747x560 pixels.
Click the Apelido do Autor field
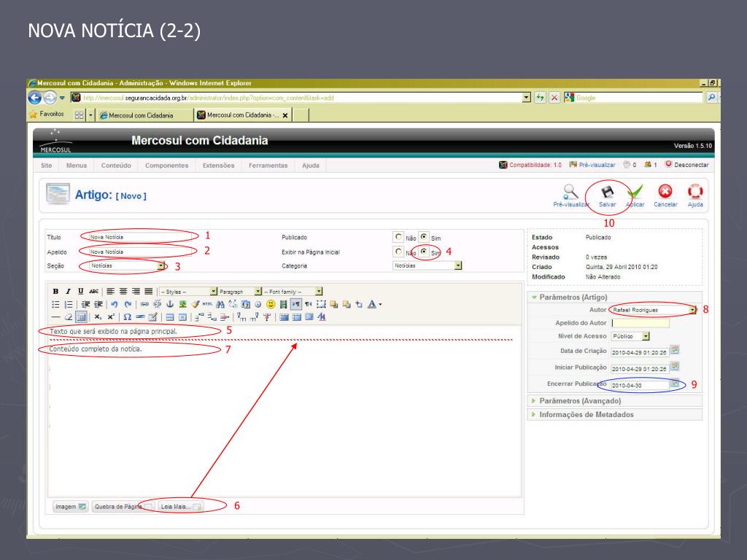[640, 323]
